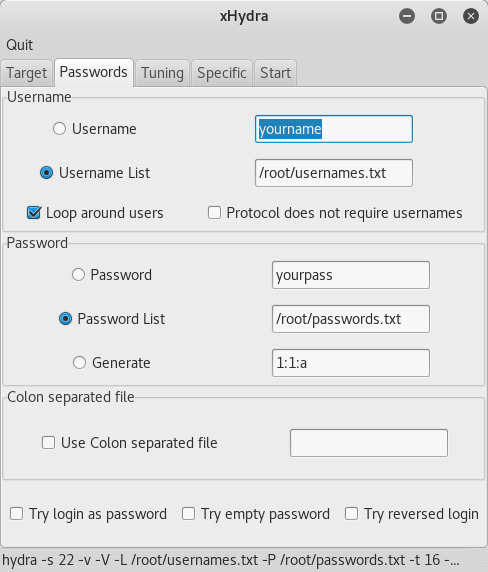Focus the empty colon separated file field
Screen dimensions: 488x572
click(369, 443)
